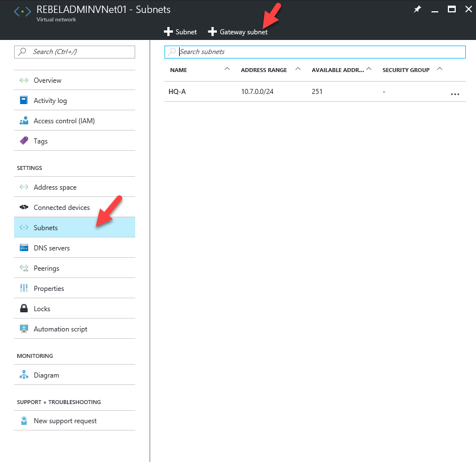Viewport: 476px width, 462px height.
Task: Click the Automation script download icon
Action: click(x=24, y=329)
